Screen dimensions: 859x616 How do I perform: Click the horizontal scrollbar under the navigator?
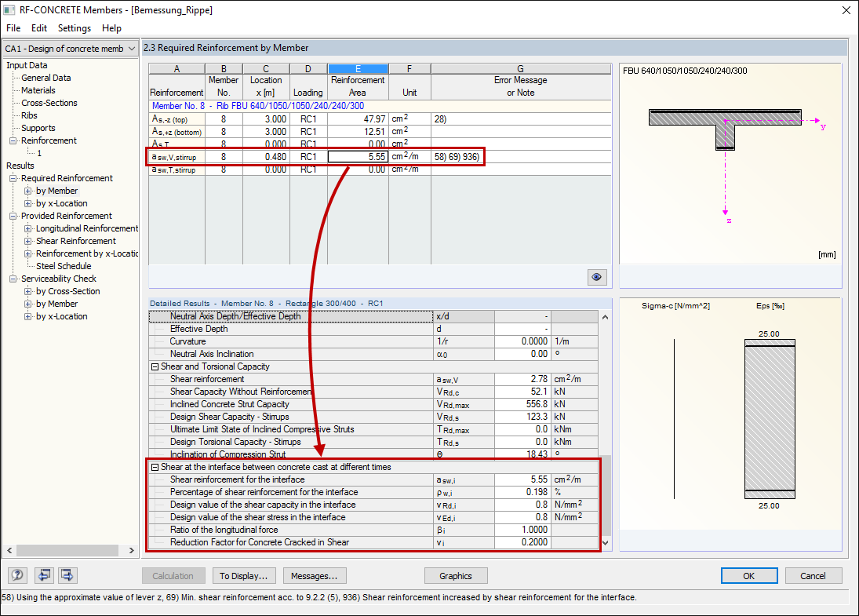pyautogui.click(x=67, y=549)
